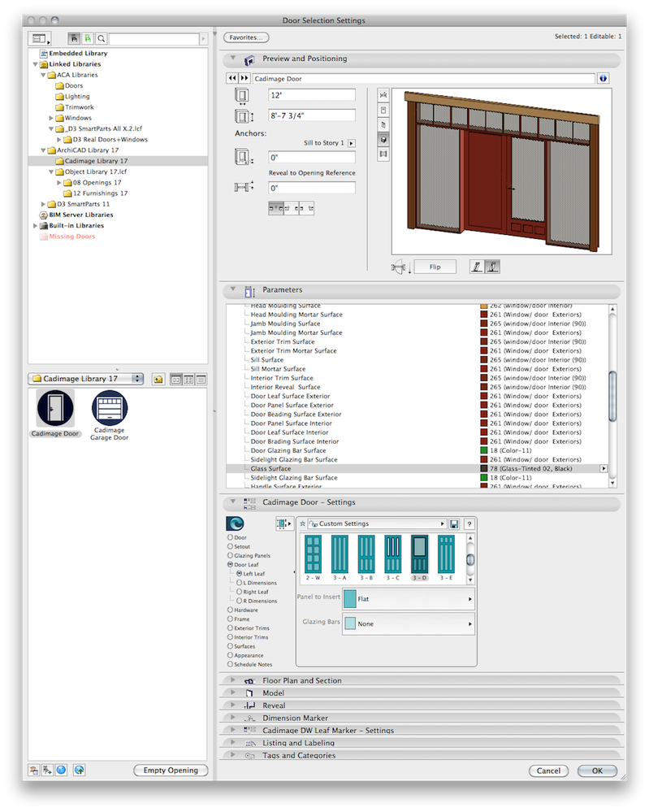Select the Door radio option
The image size is (649, 812).
tap(230, 537)
